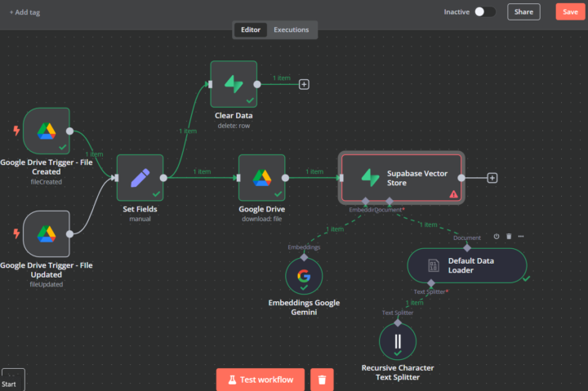Select the Google Drive download file node
Screen dimensions: 588x391
coord(262,178)
